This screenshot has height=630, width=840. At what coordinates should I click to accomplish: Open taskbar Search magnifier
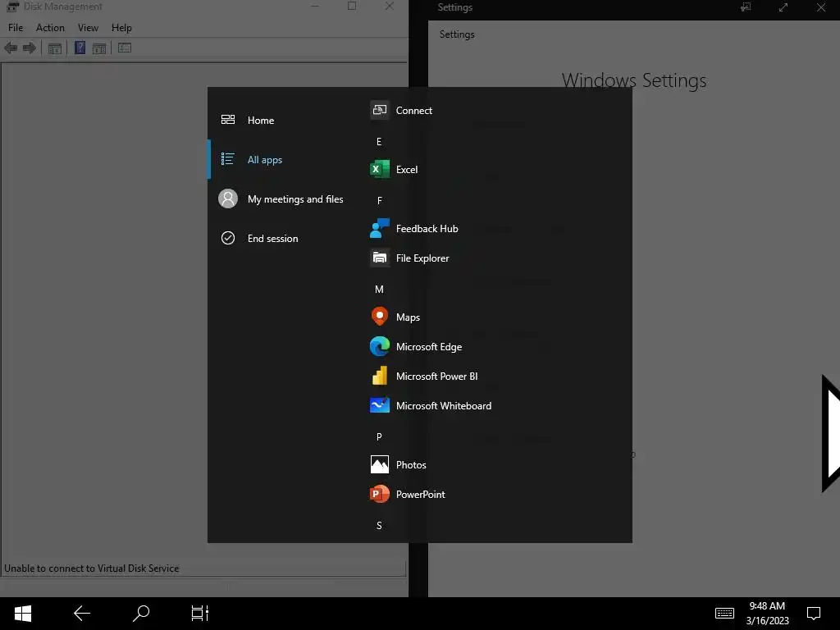[x=141, y=614]
